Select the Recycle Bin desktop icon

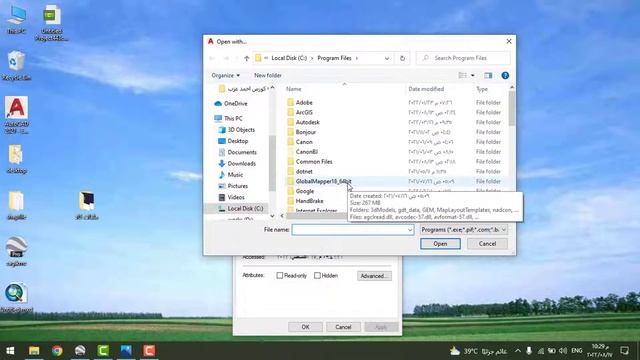[16, 65]
